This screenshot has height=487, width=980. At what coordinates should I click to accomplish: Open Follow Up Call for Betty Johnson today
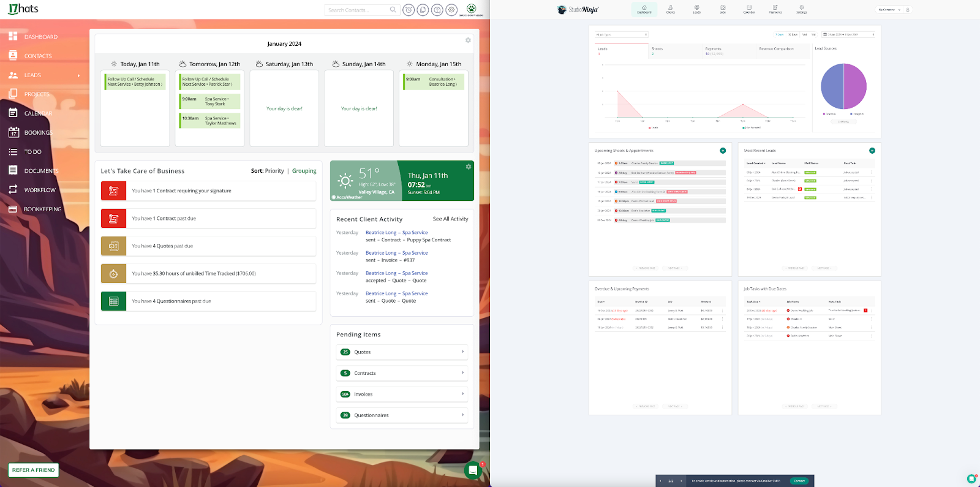tap(135, 81)
